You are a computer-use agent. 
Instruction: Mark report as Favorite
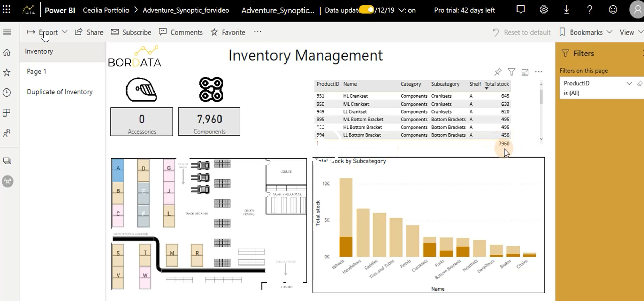pos(228,32)
